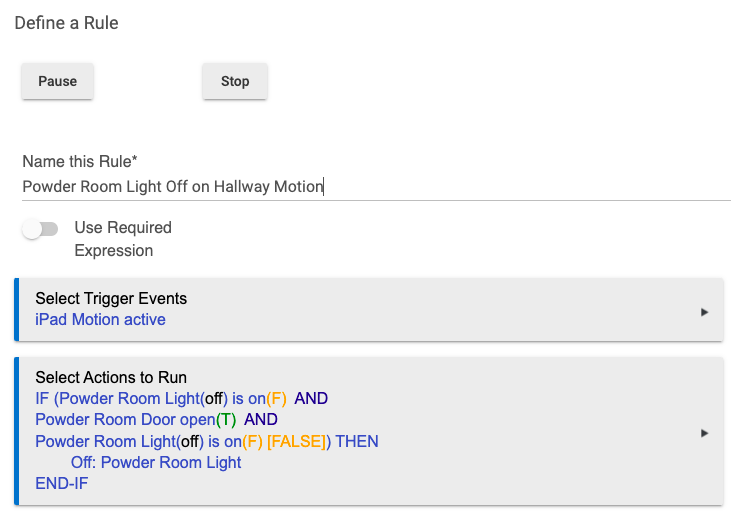Click the Off: Powder Room Light action
736x522 pixels.
(156, 462)
